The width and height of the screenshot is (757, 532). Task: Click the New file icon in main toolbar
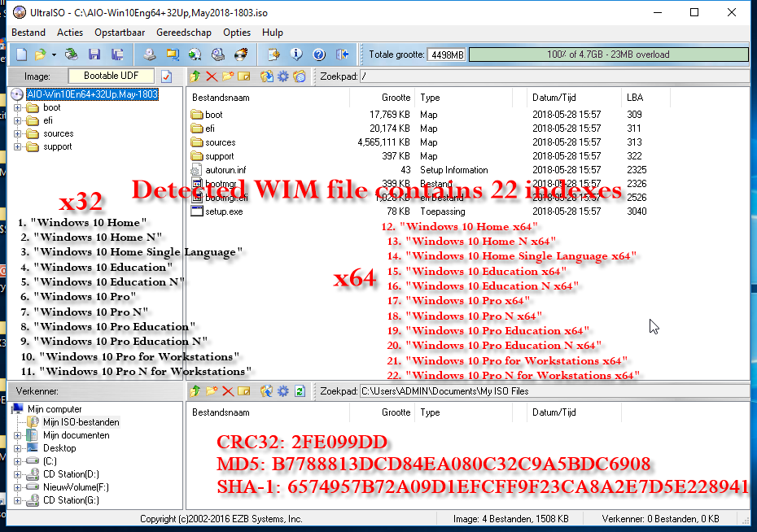[x=22, y=55]
